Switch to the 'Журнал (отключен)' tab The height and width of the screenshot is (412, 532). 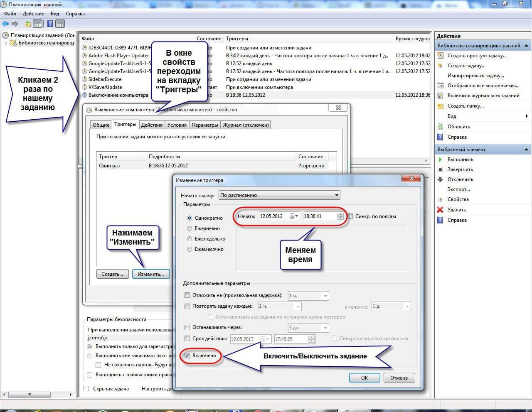tap(246, 125)
